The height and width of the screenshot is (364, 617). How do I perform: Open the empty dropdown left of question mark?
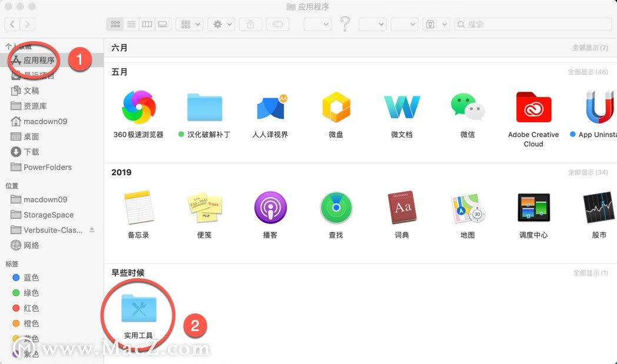point(317,24)
